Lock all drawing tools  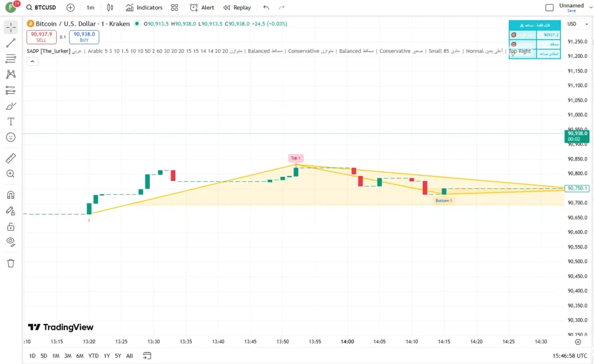point(10,227)
